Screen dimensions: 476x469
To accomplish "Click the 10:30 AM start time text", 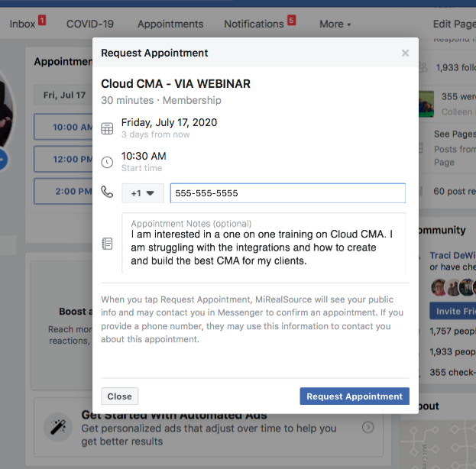I will click(144, 156).
